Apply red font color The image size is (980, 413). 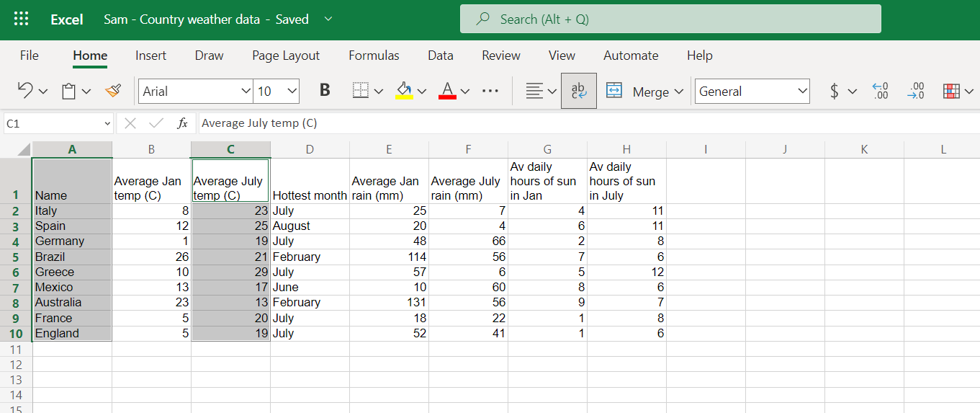click(x=447, y=91)
